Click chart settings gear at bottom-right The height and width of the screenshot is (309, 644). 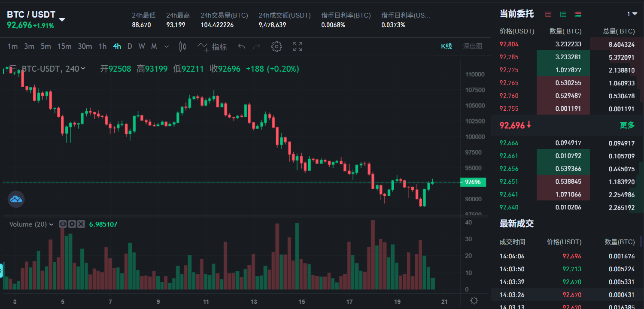click(x=474, y=300)
